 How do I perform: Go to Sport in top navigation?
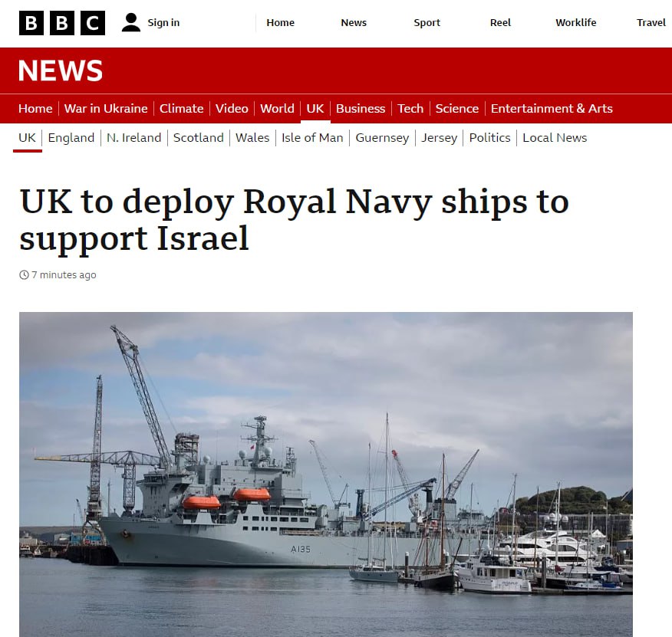pos(427,23)
